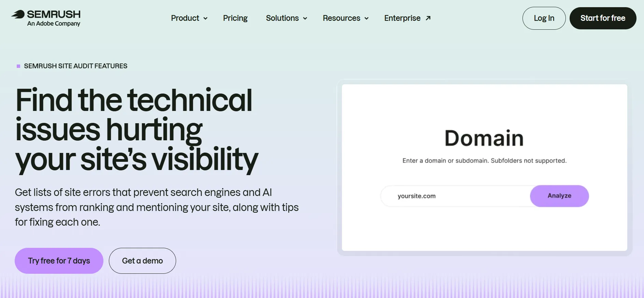Focus the yoursite.com domain input field
Screen dimensions: 644x298
[456, 196]
